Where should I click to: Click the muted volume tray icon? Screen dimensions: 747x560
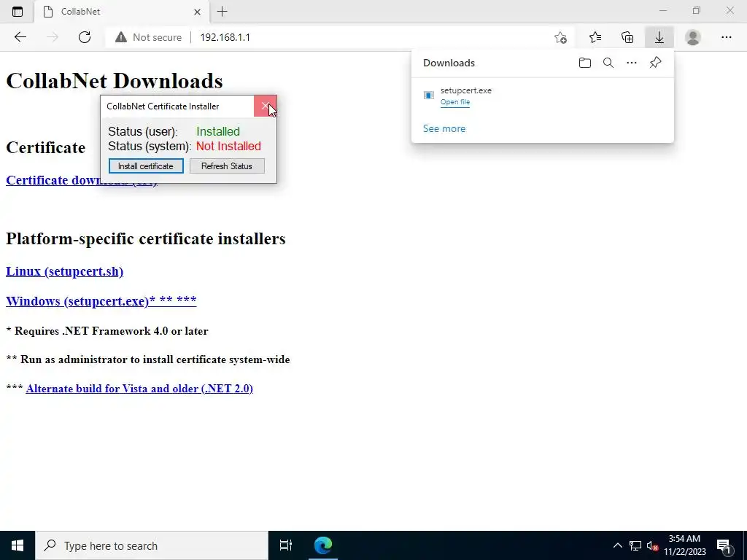652,545
